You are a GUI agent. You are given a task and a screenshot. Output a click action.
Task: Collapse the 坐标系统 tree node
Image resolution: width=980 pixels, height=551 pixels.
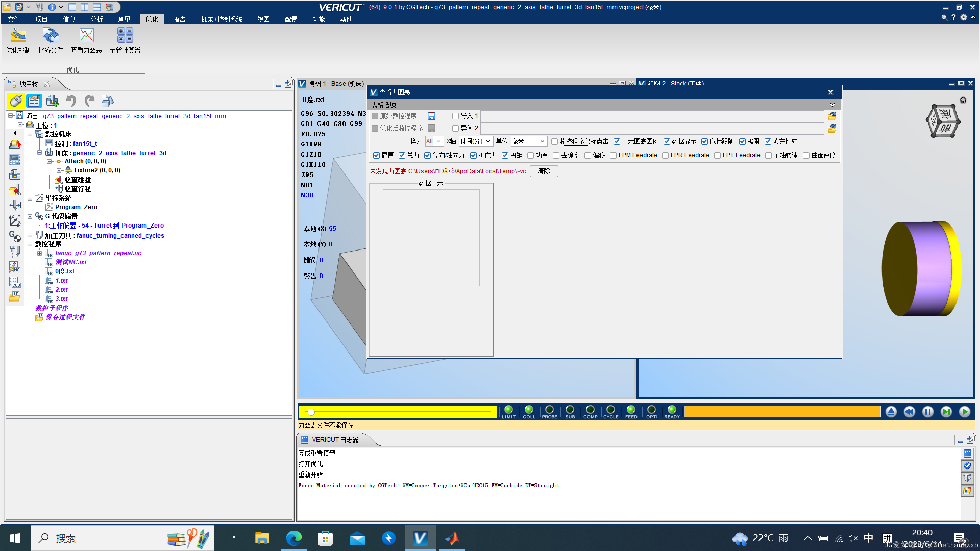[x=30, y=198]
